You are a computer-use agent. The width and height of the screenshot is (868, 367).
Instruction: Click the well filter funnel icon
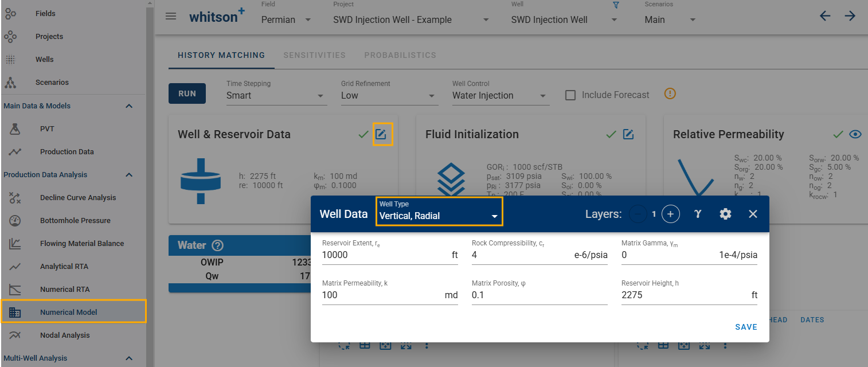coord(616,5)
